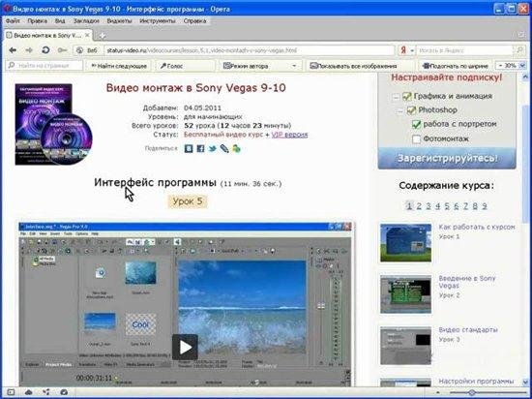Viewport: 532px width, 399px height.
Task: Click the last green share icon
Action: coord(236,148)
